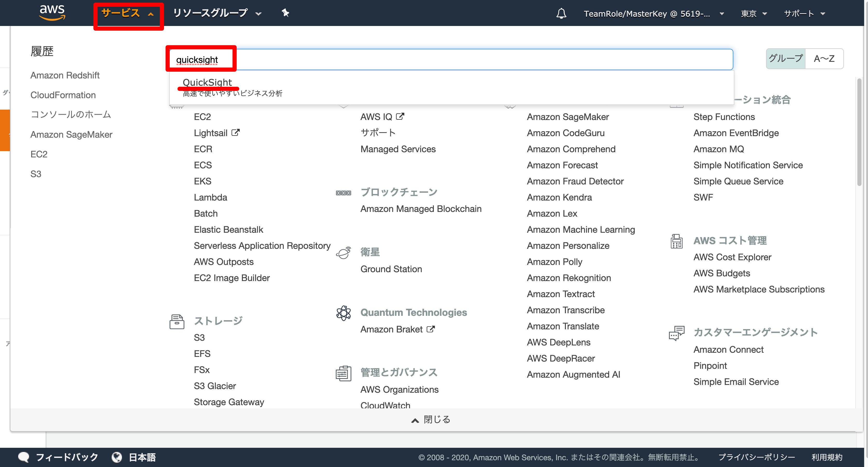Click the AWS Cost Management calculator icon
This screenshot has height=467, width=868.
pyautogui.click(x=676, y=242)
